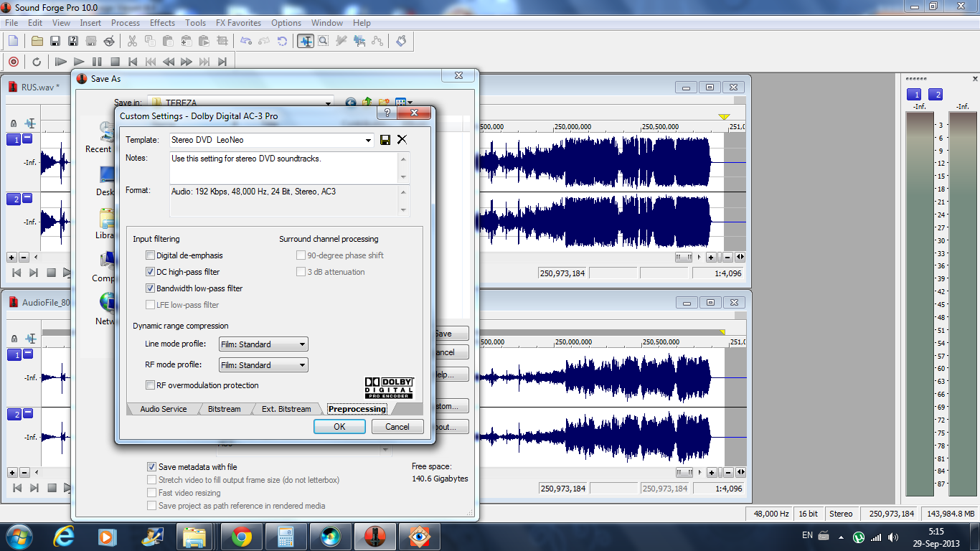Click the Cut scissors toolbar icon
This screenshot has width=980, height=551.
[132, 41]
